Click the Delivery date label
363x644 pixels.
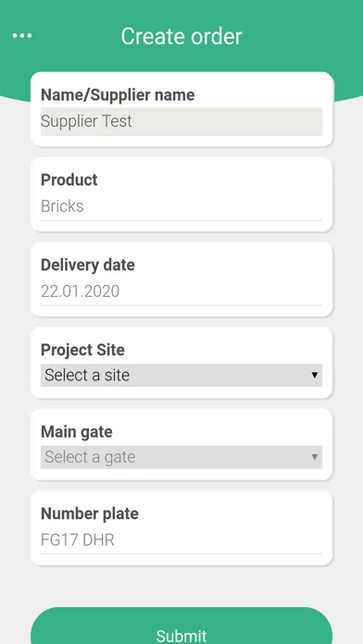click(x=88, y=265)
